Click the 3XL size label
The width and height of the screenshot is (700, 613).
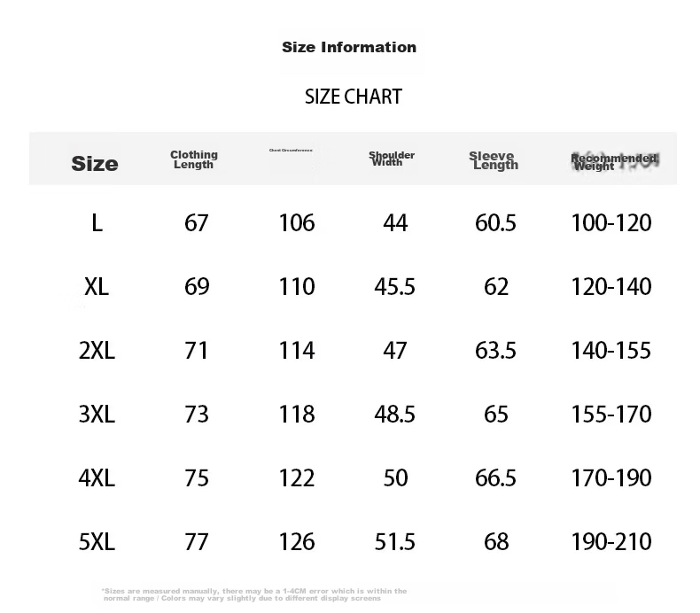(97, 415)
